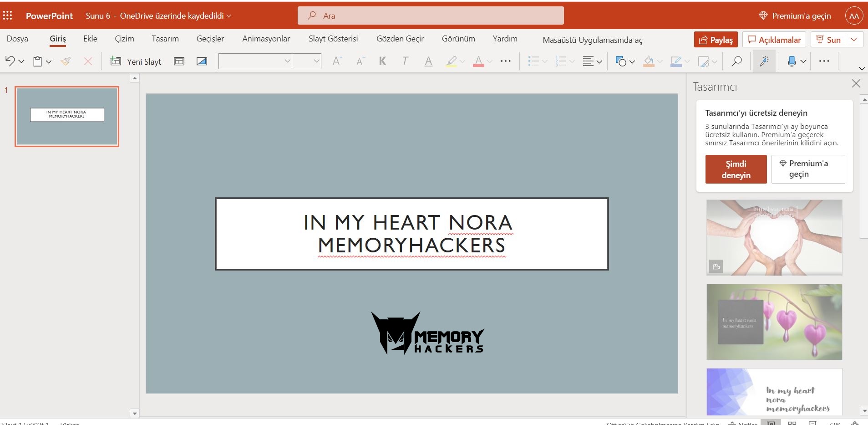Undo the last action

point(10,61)
